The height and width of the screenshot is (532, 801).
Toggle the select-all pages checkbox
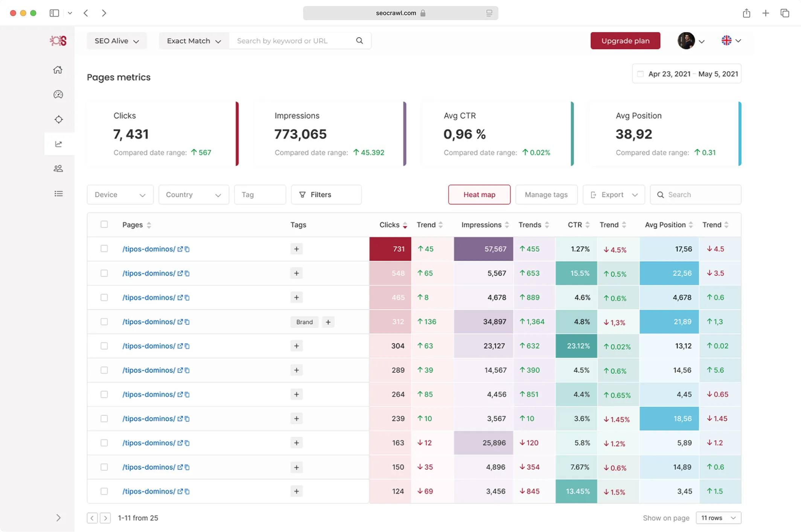tap(104, 225)
